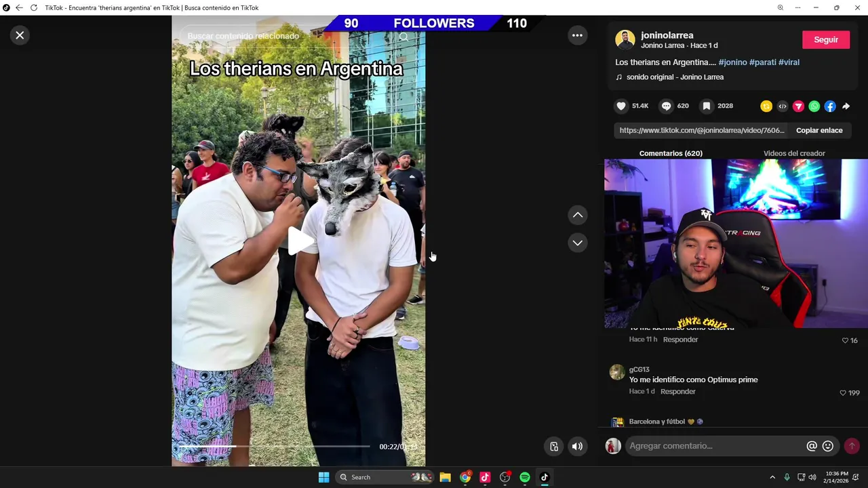Click the Agregar comentario input field
The image size is (868, 488).
click(714, 446)
